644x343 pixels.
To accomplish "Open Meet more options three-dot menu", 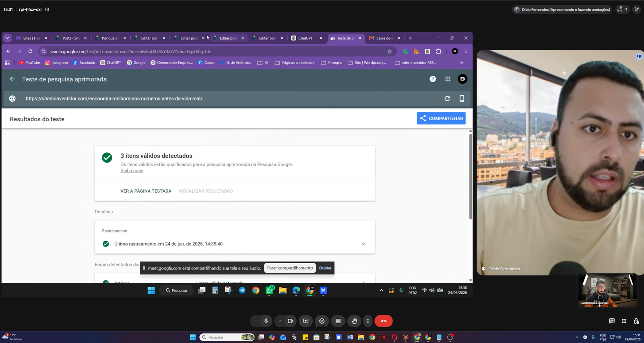I will pyautogui.click(x=368, y=321).
